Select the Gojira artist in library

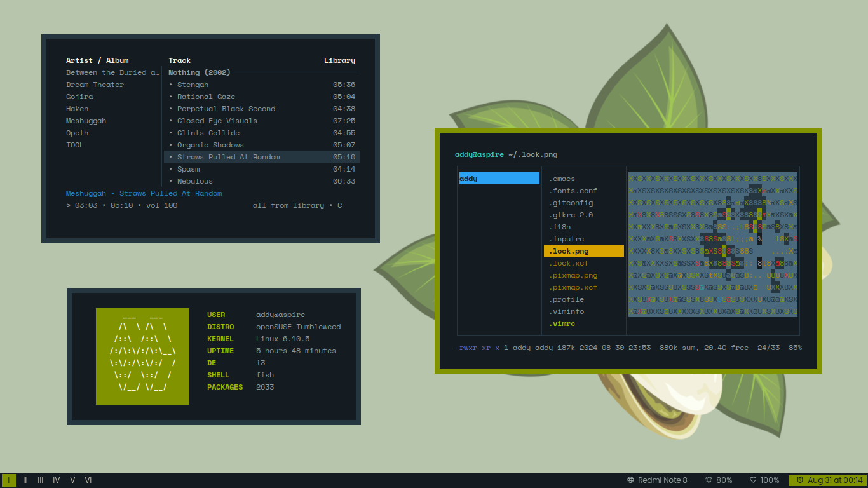79,97
